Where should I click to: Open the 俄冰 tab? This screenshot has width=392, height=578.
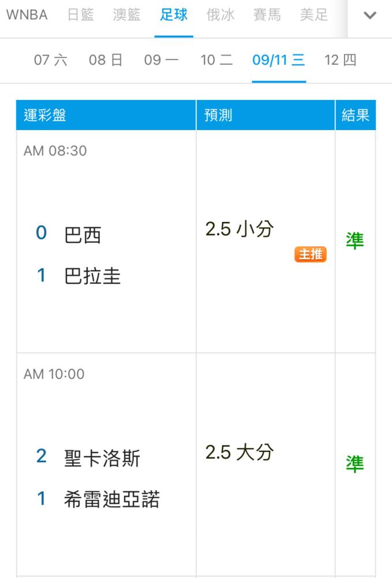pos(220,15)
